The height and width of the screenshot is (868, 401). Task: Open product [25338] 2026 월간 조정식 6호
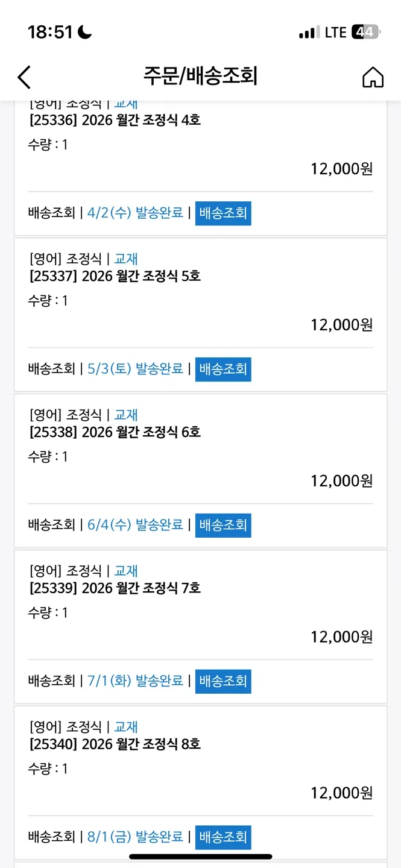[x=115, y=432]
